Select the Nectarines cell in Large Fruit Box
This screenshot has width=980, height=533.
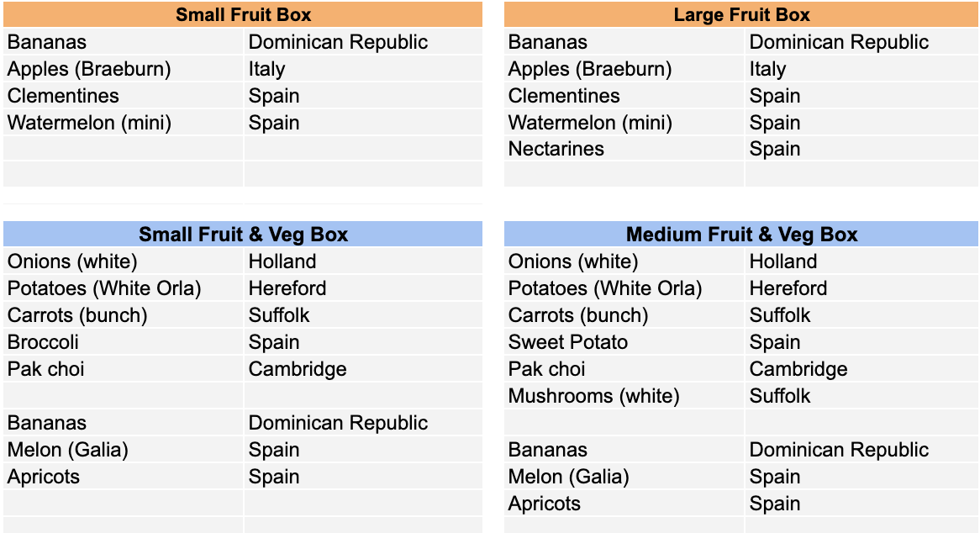point(624,149)
